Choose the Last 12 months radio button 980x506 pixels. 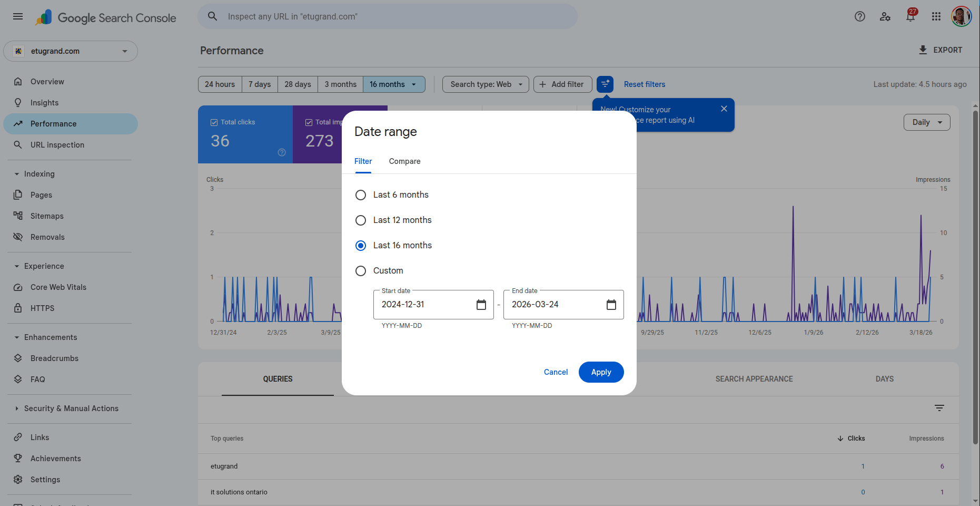pyautogui.click(x=361, y=220)
